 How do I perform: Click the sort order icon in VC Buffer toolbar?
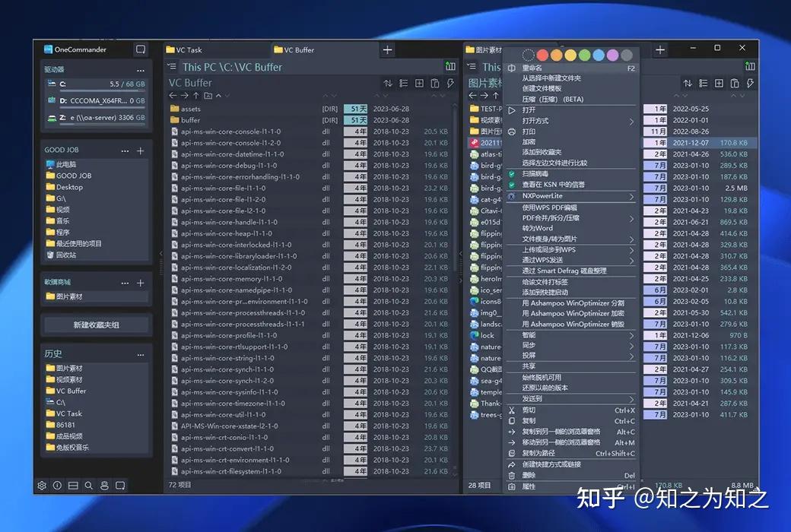(388, 83)
